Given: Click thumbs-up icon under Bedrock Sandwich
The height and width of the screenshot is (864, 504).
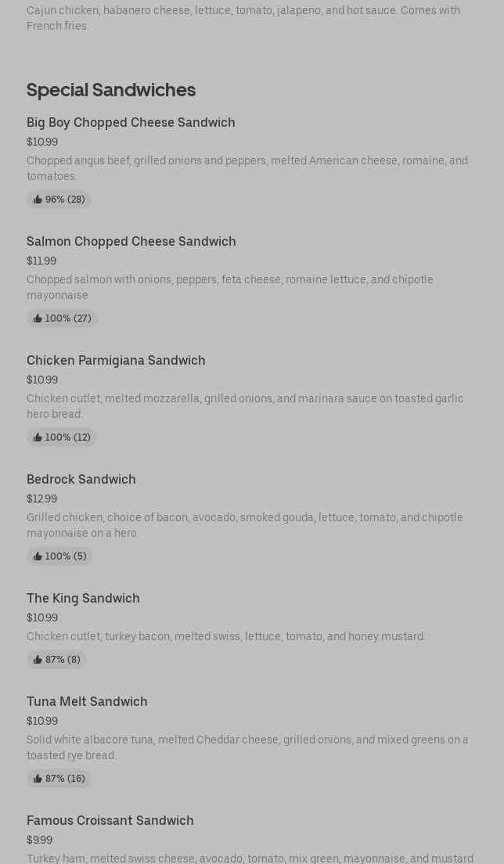Looking at the screenshot, I should click(38, 556).
